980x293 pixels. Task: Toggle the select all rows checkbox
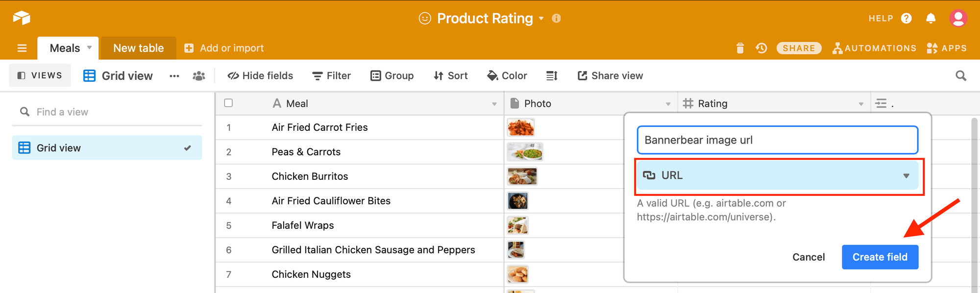[x=228, y=103]
